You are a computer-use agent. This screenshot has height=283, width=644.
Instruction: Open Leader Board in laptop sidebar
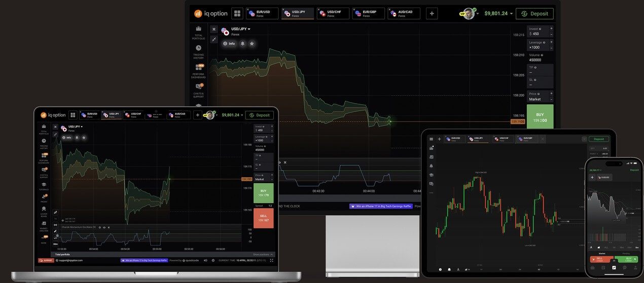pyautogui.click(x=44, y=211)
